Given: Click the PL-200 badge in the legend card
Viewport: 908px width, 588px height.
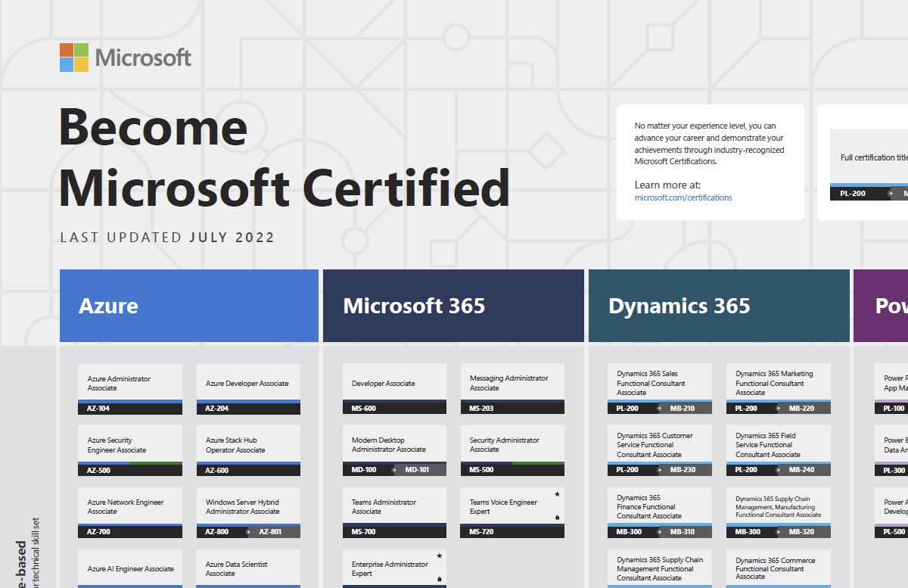Looking at the screenshot, I should click(x=851, y=193).
